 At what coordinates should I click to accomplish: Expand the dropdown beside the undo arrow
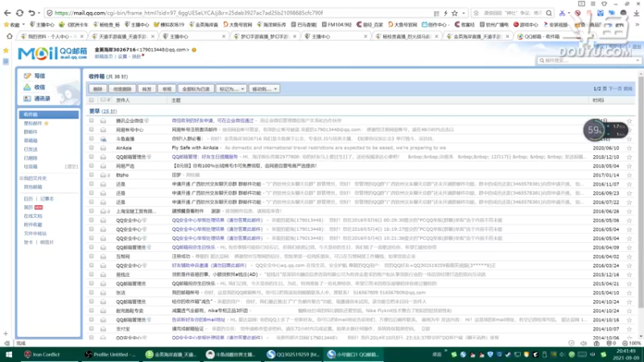tap(39, 13)
